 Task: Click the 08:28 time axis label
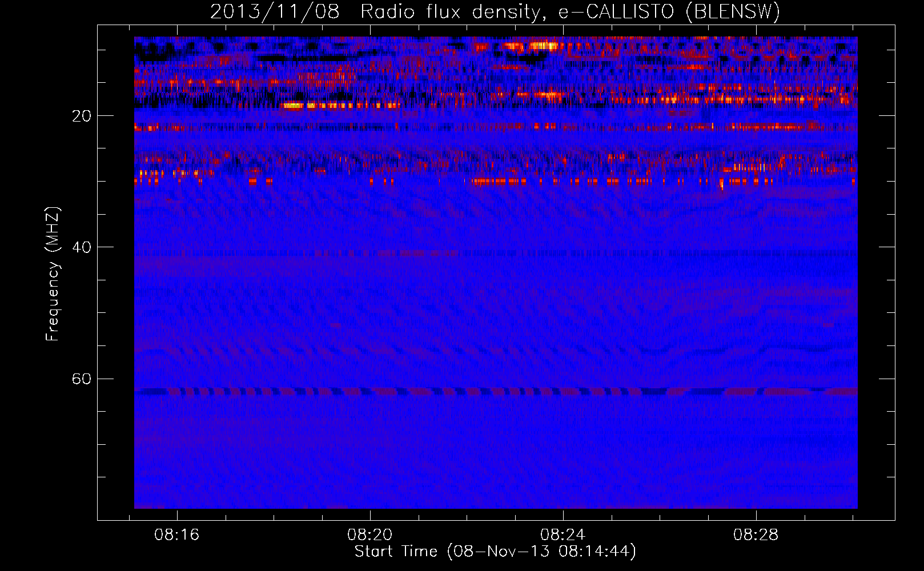coord(756,535)
